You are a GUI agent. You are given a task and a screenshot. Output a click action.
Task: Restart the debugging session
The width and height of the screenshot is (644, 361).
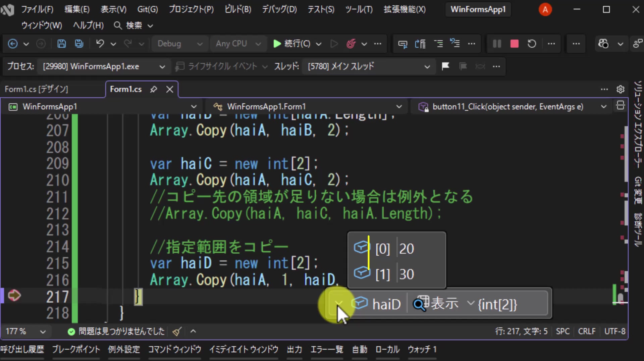pos(532,44)
